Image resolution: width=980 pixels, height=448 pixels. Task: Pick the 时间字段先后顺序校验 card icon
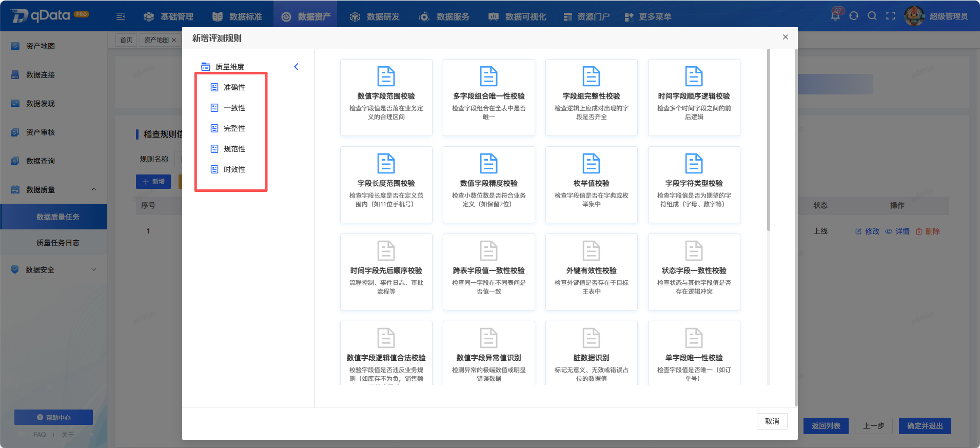(x=386, y=251)
